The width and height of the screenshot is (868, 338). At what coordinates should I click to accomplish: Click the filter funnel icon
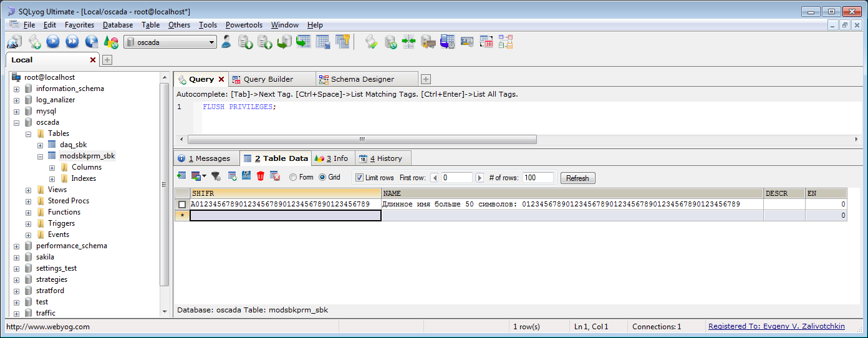216,176
